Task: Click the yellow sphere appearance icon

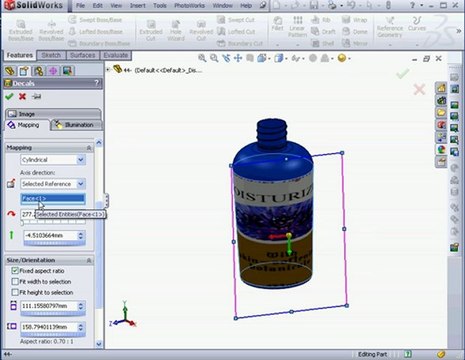Action: click(342, 58)
